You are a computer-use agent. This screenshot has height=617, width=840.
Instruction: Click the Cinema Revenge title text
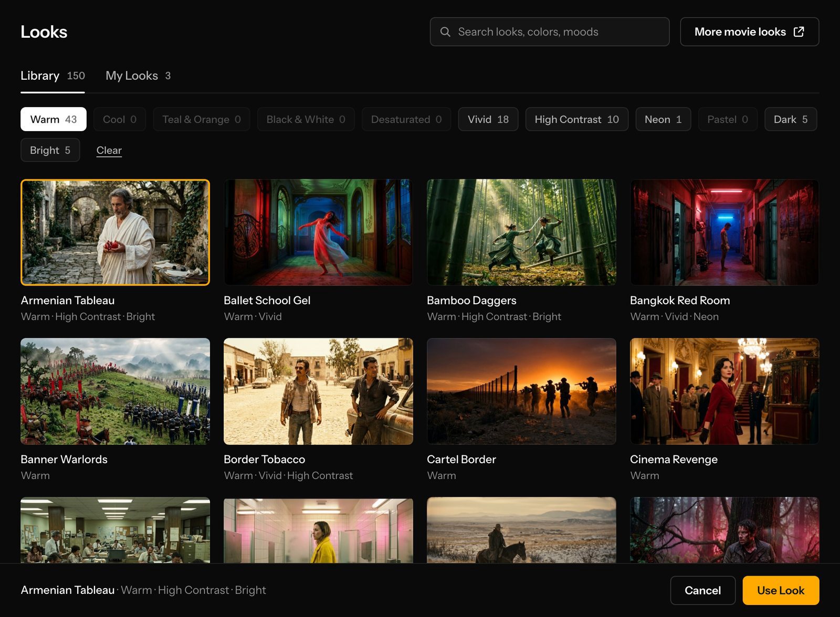tap(674, 460)
